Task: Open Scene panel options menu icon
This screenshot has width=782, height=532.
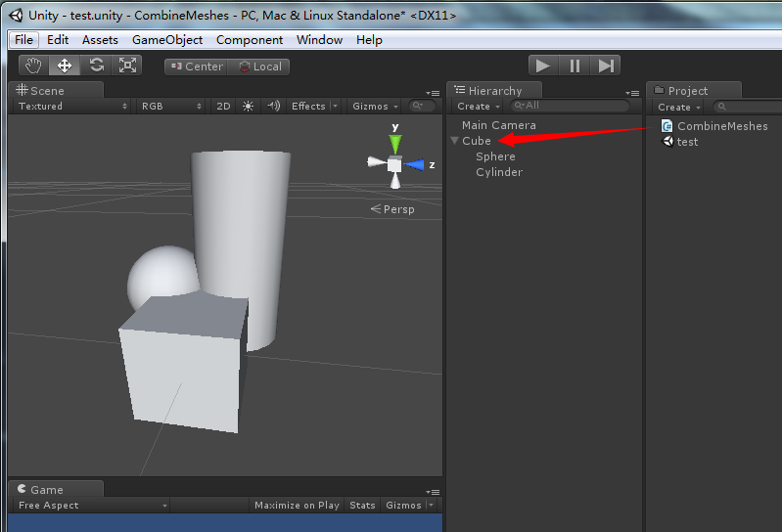Action: (x=433, y=93)
